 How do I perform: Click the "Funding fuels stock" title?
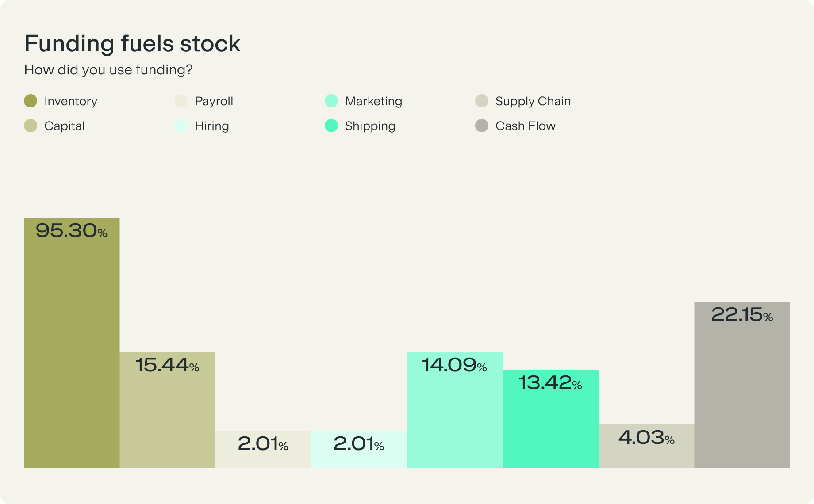tap(132, 44)
